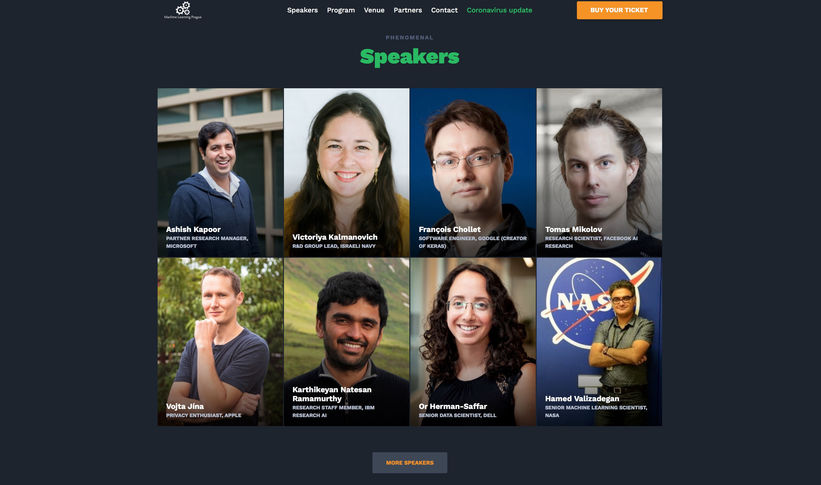Open Or Herman-Saffar's speaker photo
Image resolution: width=821 pixels, height=485 pixels.
473,341
